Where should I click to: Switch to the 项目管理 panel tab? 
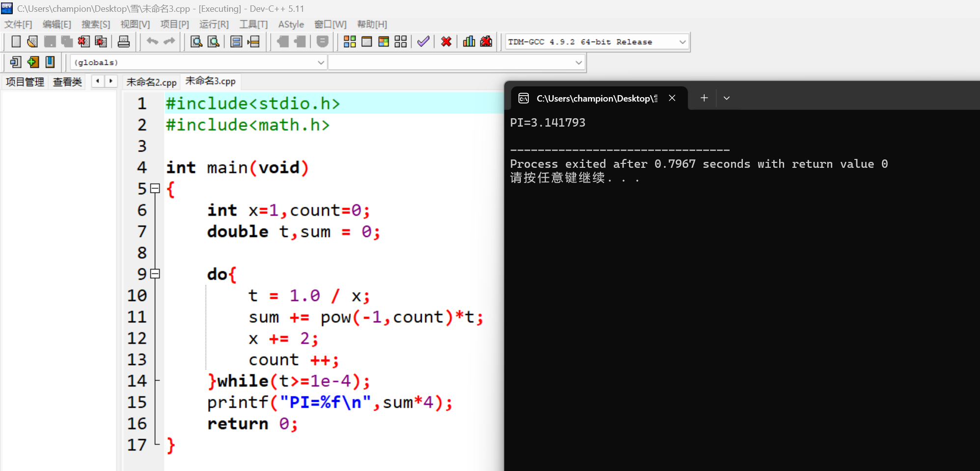(25, 82)
